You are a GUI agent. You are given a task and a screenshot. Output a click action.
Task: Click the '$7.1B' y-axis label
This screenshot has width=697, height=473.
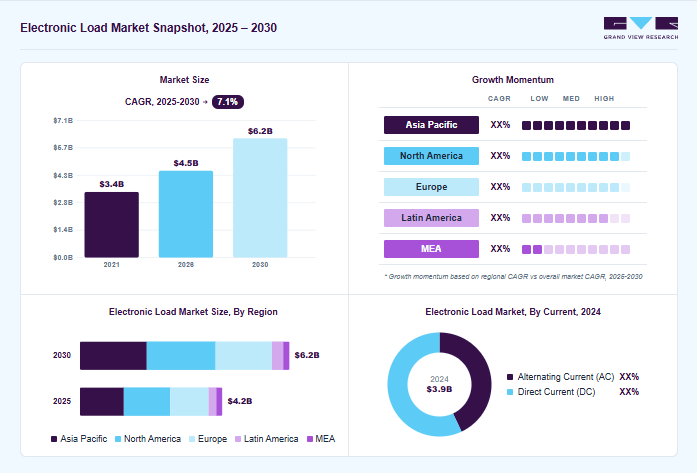(x=63, y=120)
